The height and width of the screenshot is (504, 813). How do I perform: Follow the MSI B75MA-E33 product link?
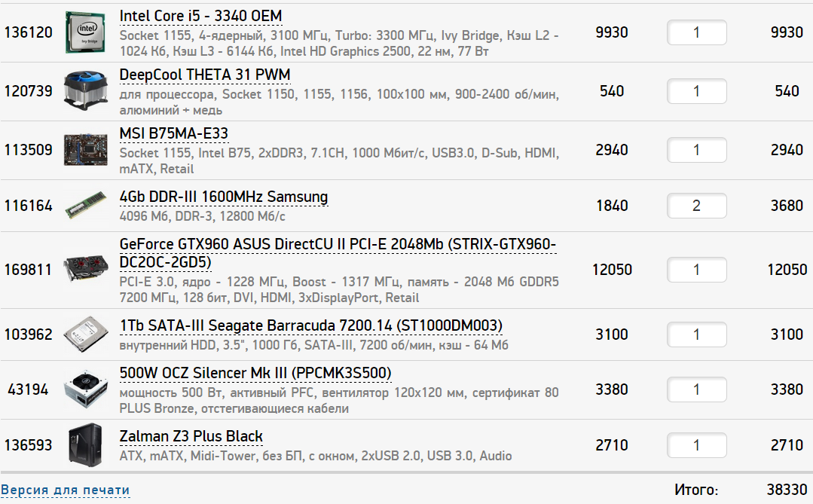(174, 133)
